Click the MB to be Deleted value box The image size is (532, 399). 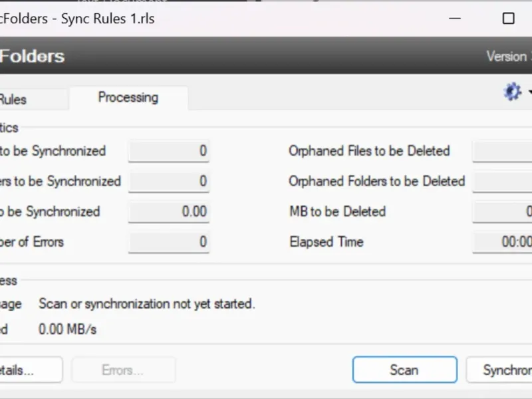click(503, 212)
